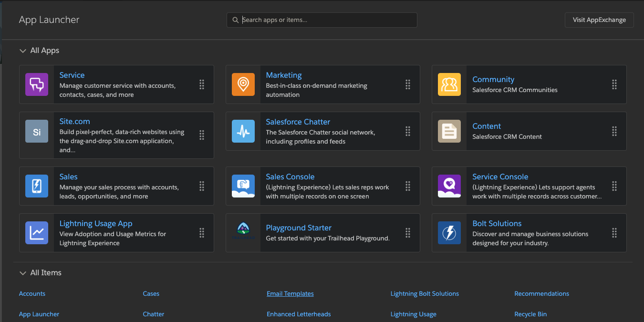Open the Service app title link
This screenshot has height=322, width=644.
coord(72,75)
